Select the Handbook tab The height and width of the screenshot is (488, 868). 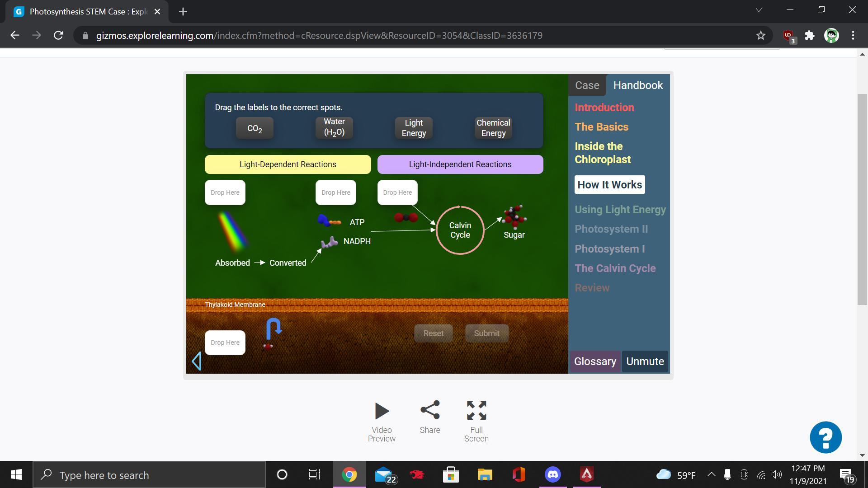tap(637, 85)
